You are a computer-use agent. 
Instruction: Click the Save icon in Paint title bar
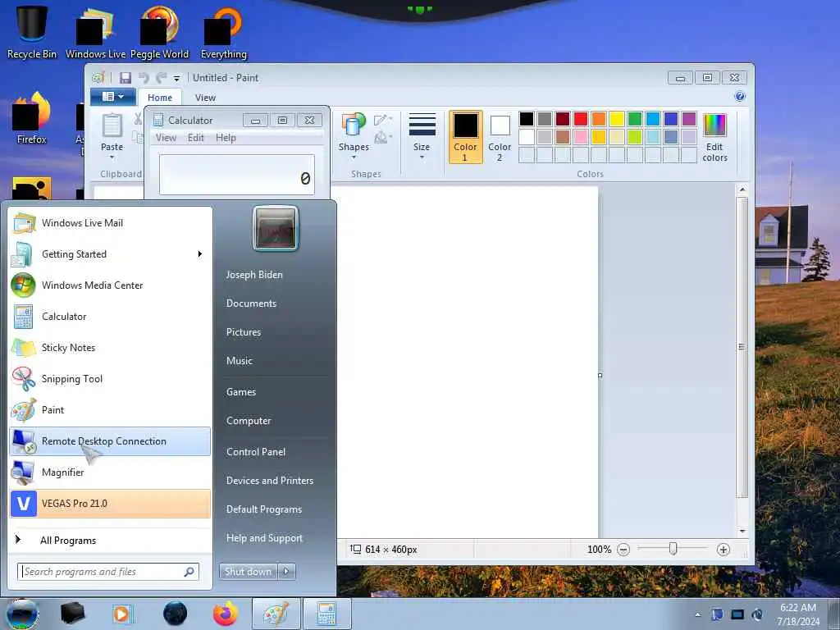[126, 78]
